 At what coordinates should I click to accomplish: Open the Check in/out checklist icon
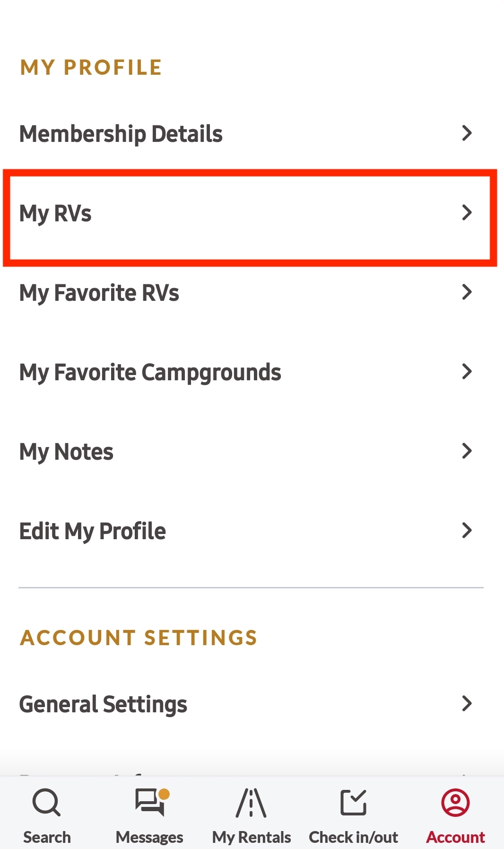pos(354,802)
